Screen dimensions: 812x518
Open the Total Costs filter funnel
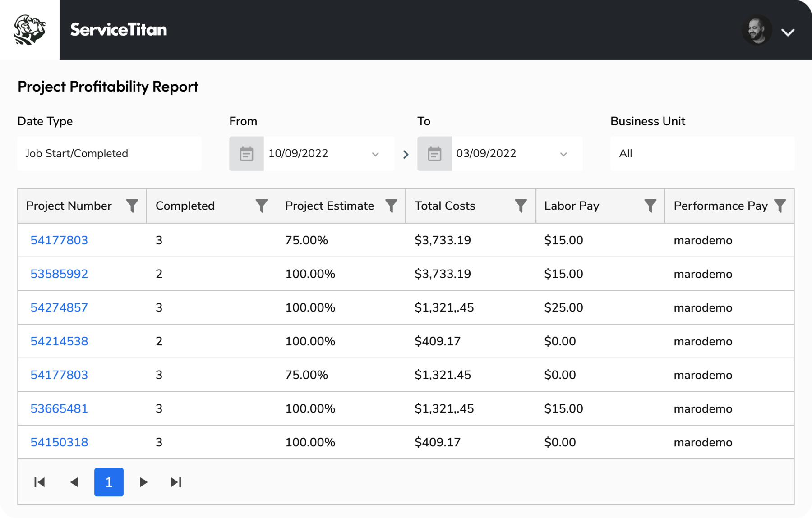click(x=521, y=206)
